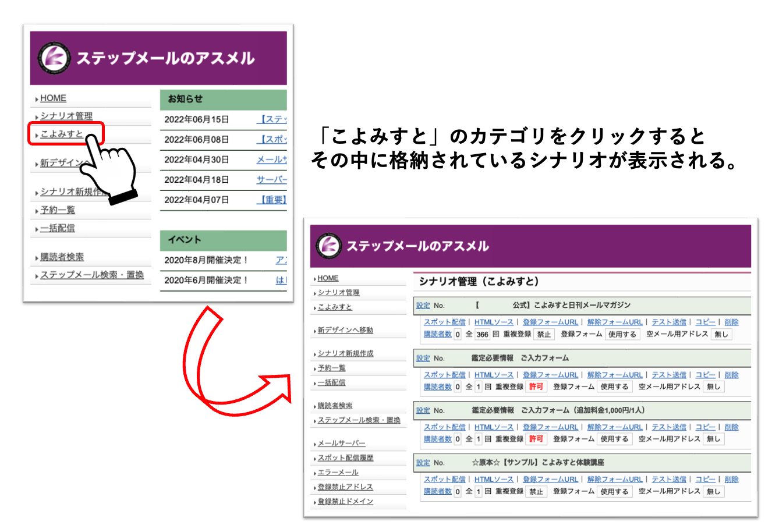
Task: Open 一括配信 in the お知らせ page sidebar
Action: point(58,228)
